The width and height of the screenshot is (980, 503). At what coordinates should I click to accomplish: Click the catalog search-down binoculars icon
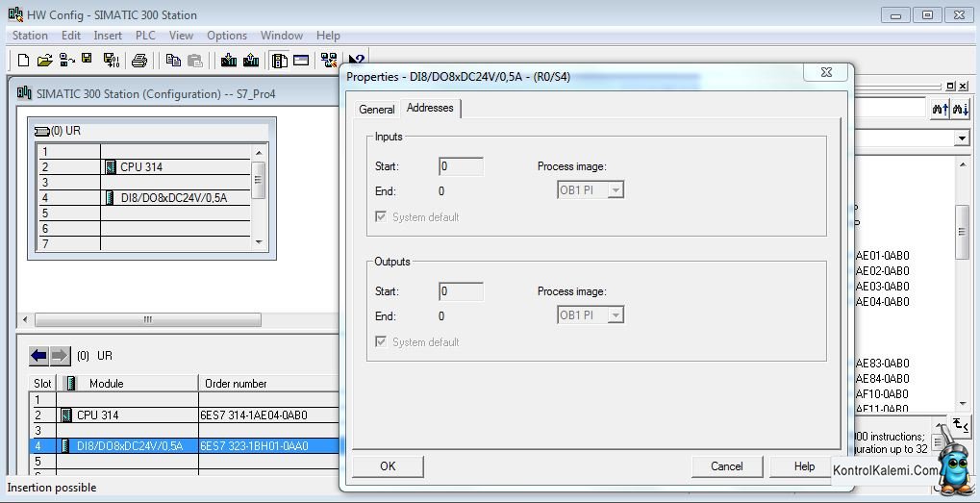pyautogui.click(x=961, y=109)
